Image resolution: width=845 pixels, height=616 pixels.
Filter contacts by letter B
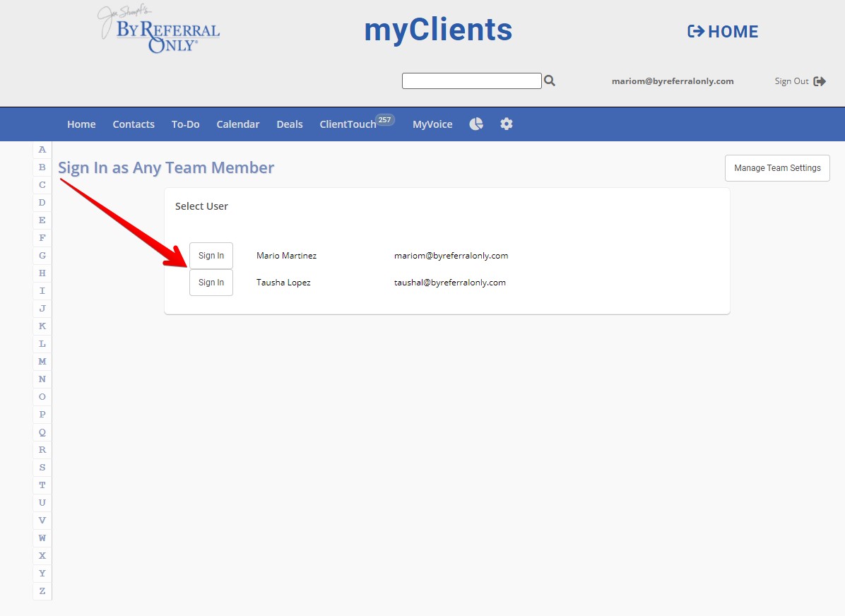(42, 167)
